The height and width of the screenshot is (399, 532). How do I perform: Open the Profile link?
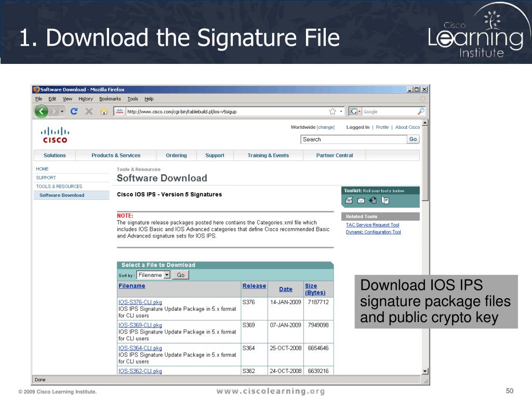tap(382, 127)
